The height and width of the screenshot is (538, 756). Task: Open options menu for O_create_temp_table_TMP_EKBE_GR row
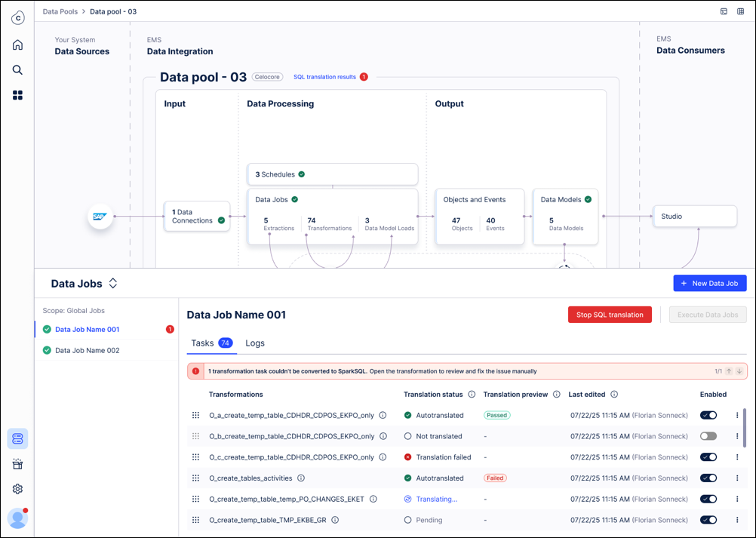pyautogui.click(x=737, y=520)
